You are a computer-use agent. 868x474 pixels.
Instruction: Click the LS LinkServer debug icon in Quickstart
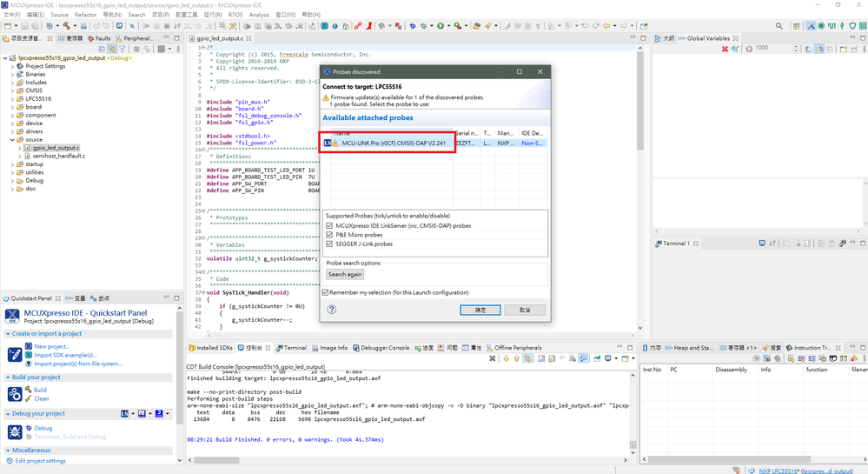click(x=124, y=414)
